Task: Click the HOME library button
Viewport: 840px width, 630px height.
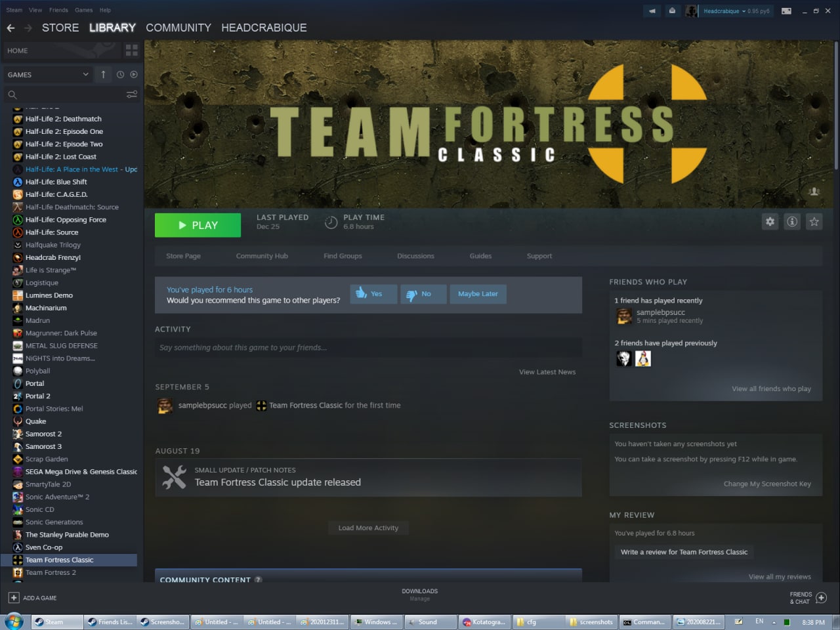Action: pyautogui.click(x=62, y=51)
